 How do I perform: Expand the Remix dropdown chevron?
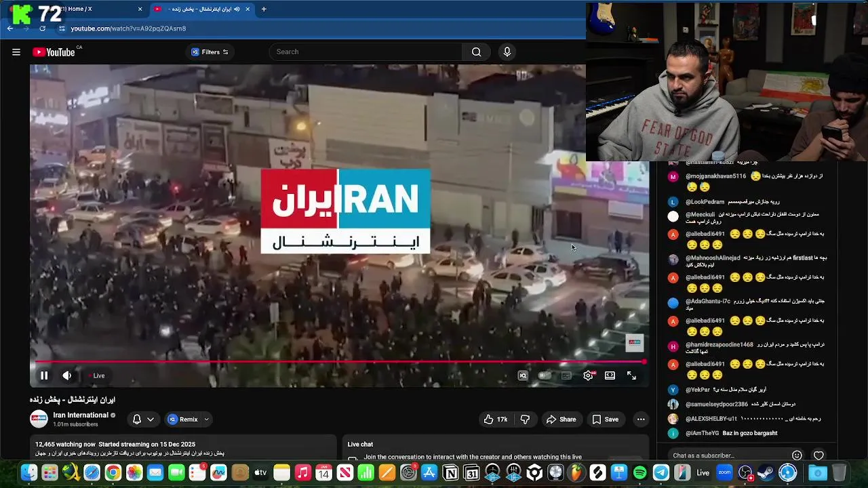[206, 420]
